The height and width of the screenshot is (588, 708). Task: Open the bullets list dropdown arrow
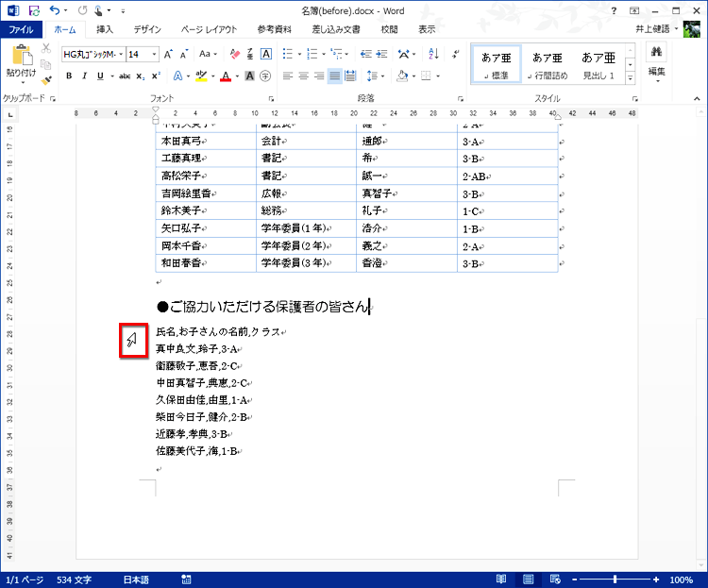(x=299, y=55)
